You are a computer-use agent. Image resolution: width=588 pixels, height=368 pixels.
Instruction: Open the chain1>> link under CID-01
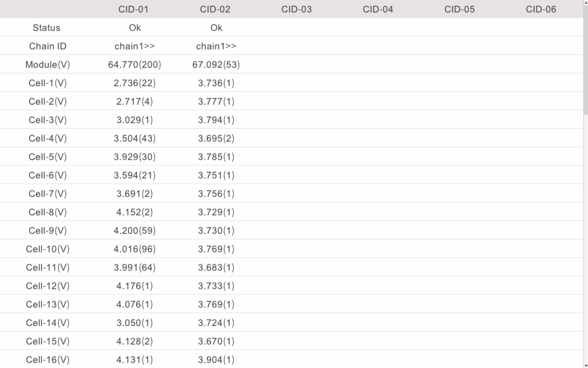(134, 46)
